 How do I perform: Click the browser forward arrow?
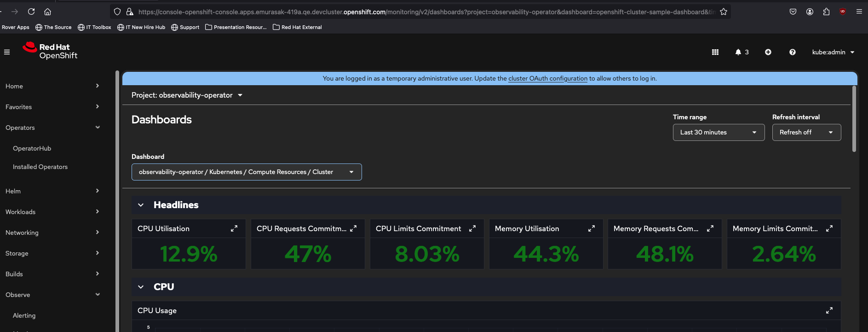click(15, 12)
